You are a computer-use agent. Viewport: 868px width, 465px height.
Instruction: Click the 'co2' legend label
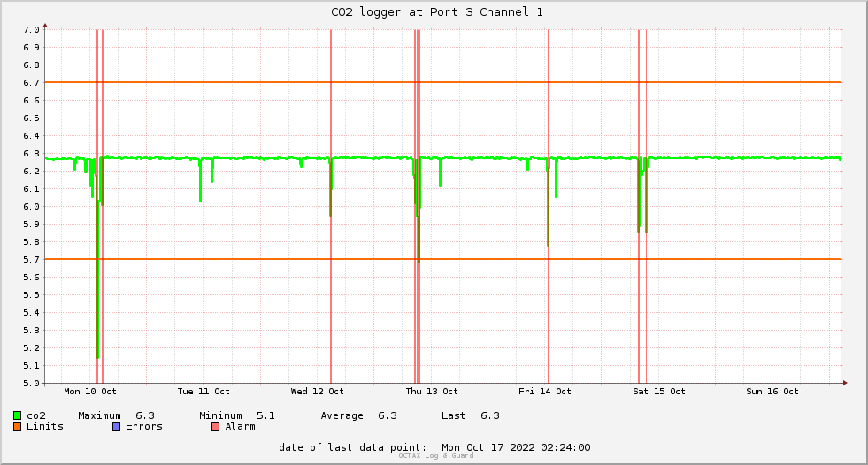point(36,415)
